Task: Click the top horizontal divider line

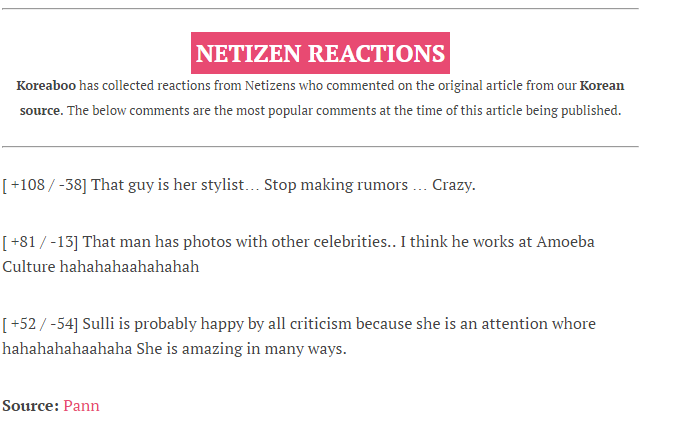Action: coord(320,8)
